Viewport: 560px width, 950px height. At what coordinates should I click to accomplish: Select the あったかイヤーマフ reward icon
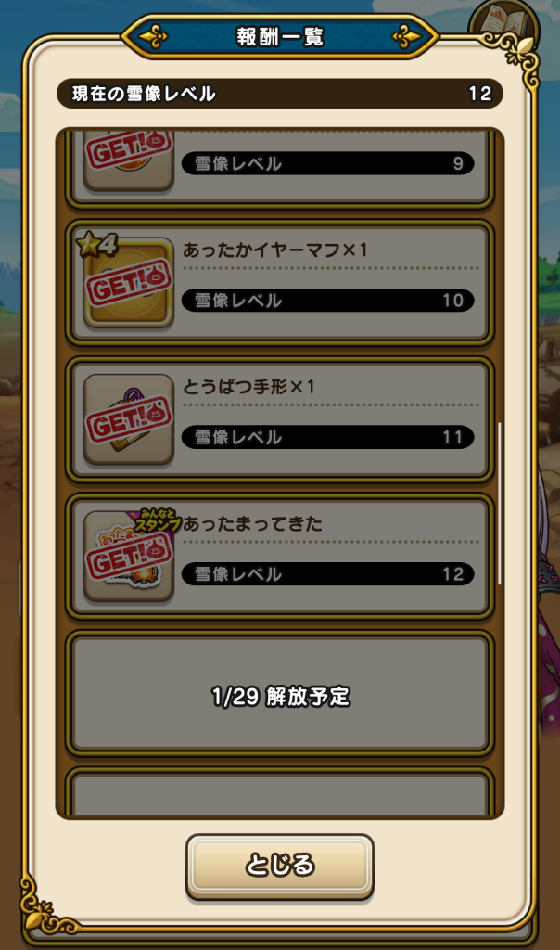pos(128,284)
